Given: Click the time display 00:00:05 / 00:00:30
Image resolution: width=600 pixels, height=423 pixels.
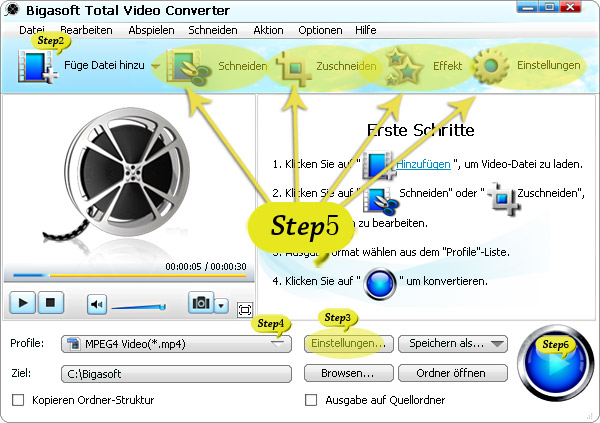Looking at the screenshot, I should click(x=206, y=266).
